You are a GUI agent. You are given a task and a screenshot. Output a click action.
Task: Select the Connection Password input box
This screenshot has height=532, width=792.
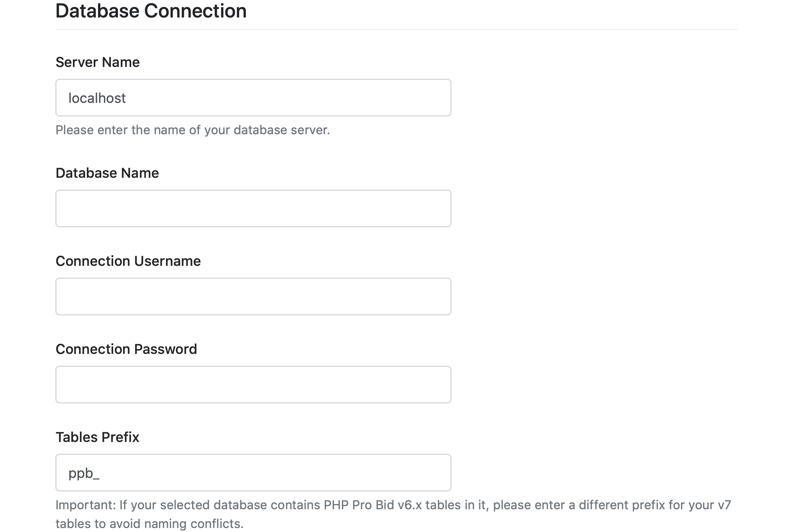tap(253, 385)
